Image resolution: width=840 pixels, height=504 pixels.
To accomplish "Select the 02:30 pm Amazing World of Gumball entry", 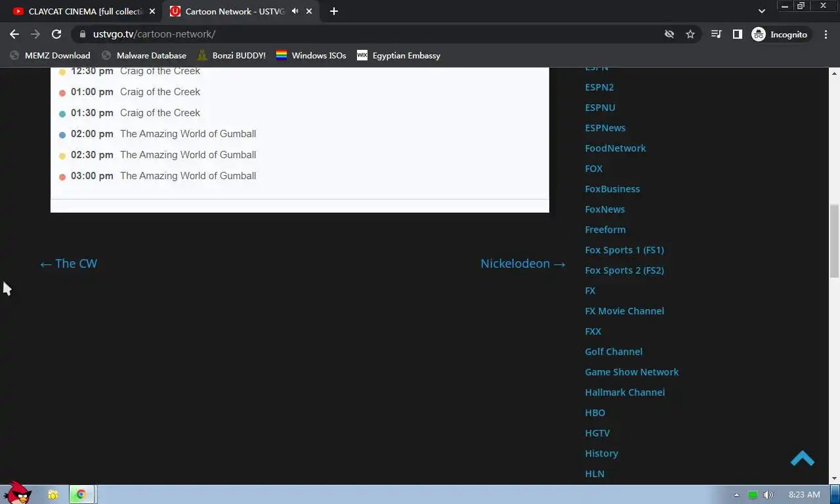I will tap(157, 155).
